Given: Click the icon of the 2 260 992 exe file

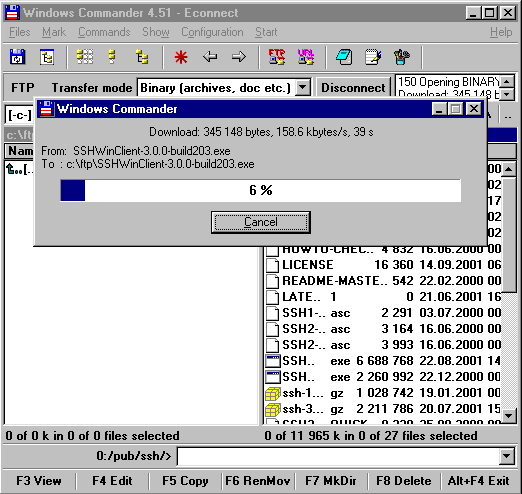Looking at the screenshot, I should click(273, 377).
